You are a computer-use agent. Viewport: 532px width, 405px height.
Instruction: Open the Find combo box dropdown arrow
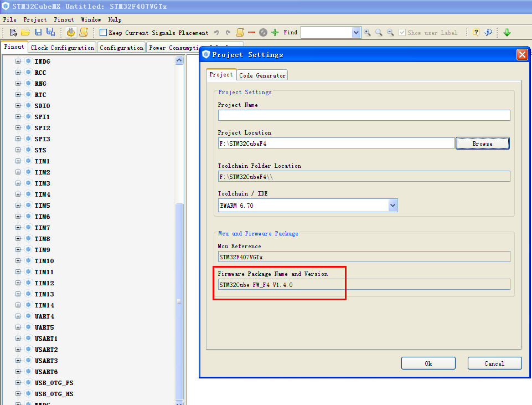[x=356, y=33]
